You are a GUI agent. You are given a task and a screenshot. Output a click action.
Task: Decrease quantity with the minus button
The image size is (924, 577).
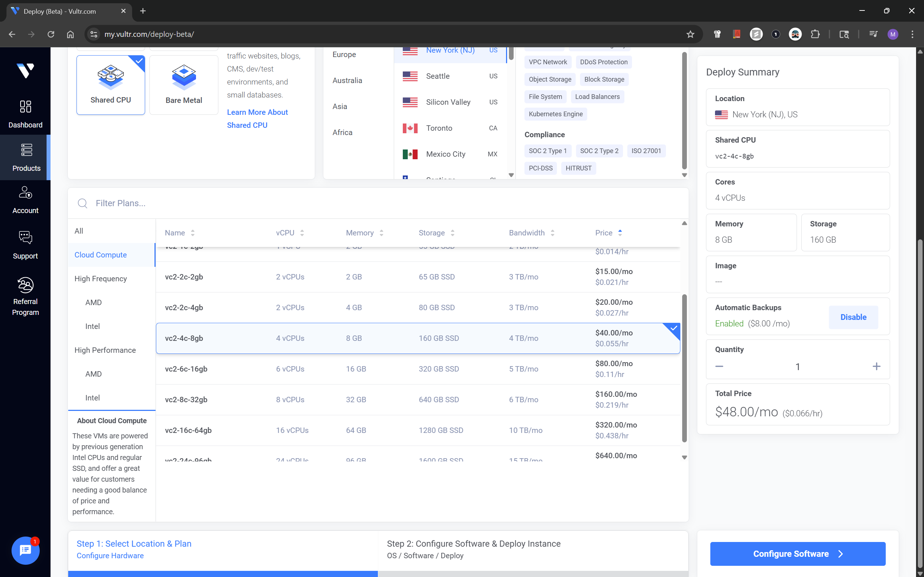[719, 366]
